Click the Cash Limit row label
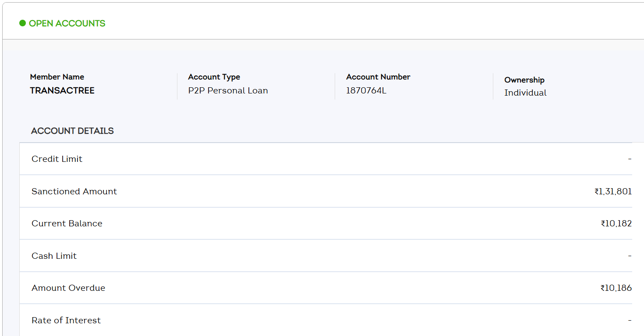Screen dimensions: 644x336 click(x=54, y=256)
